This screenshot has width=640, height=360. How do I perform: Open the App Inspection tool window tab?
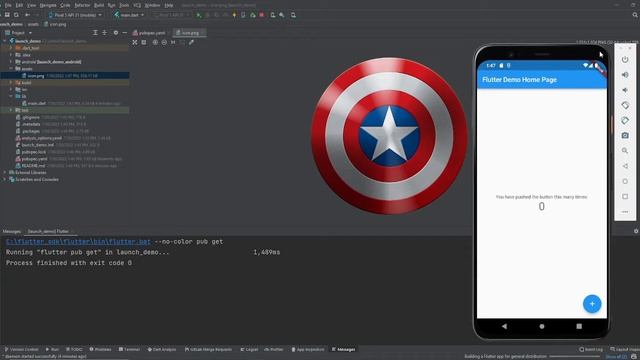(x=308, y=349)
